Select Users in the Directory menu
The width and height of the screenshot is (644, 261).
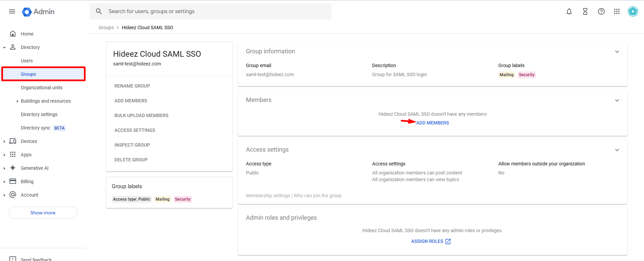(x=27, y=61)
